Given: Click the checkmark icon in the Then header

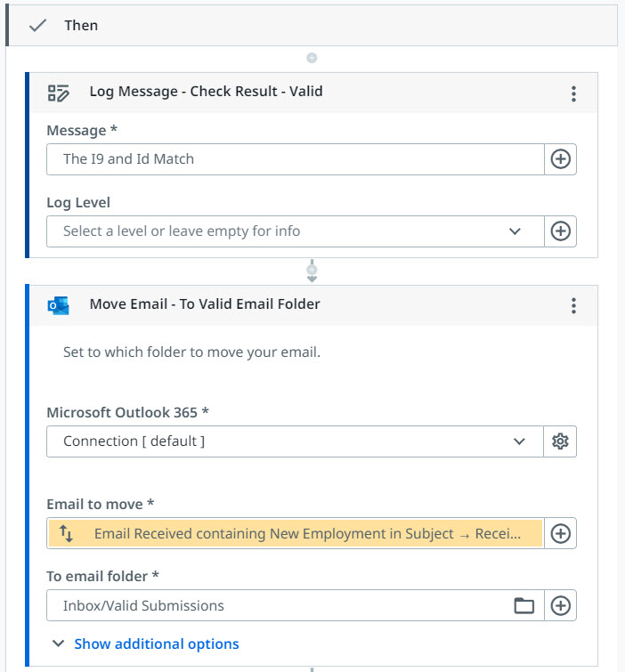Looking at the screenshot, I should (x=37, y=26).
